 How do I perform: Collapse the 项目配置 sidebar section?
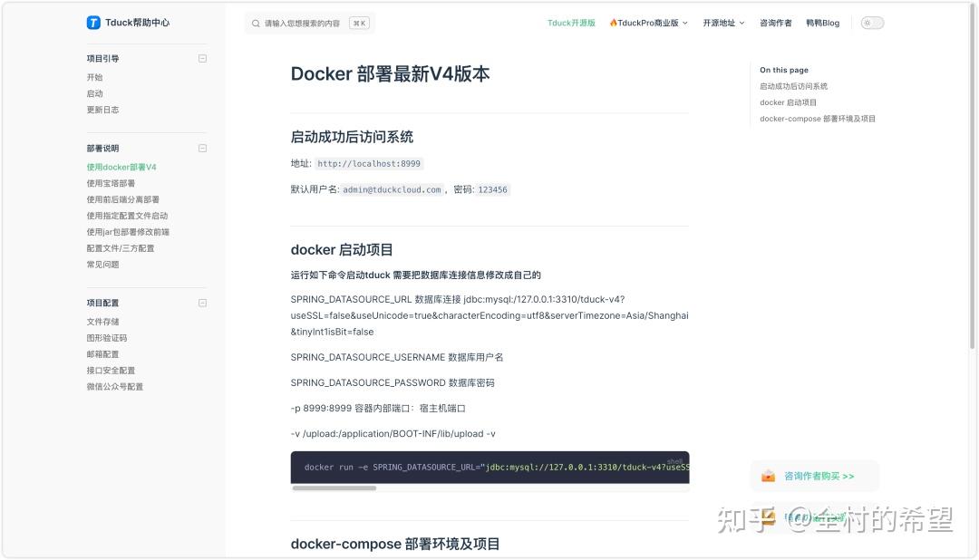click(x=202, y=303)
